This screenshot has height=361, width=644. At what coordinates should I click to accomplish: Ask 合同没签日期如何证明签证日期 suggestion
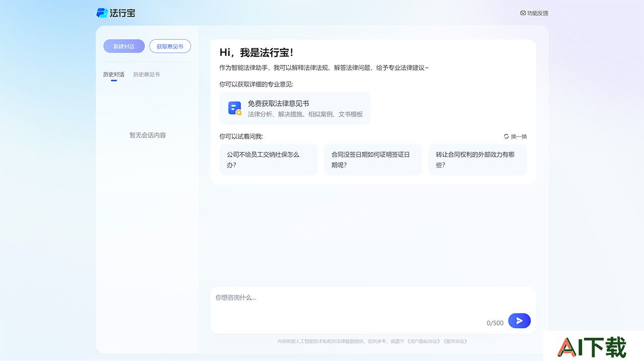[373, 160]
